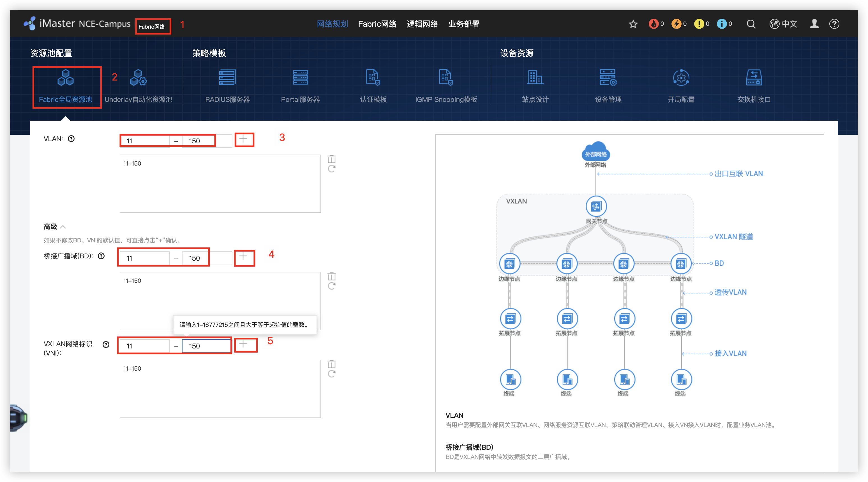Click the favorites star icon
This screenshot has width=868, height=482.
633,24
